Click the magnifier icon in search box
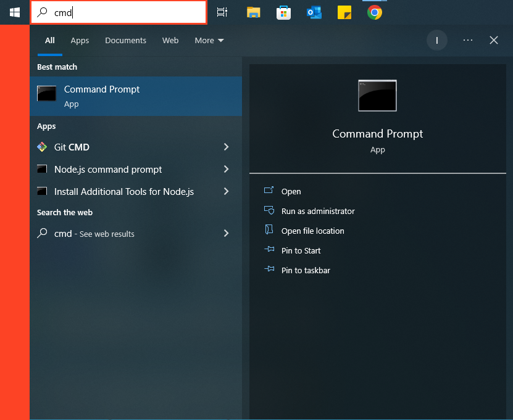 [42, 12]
